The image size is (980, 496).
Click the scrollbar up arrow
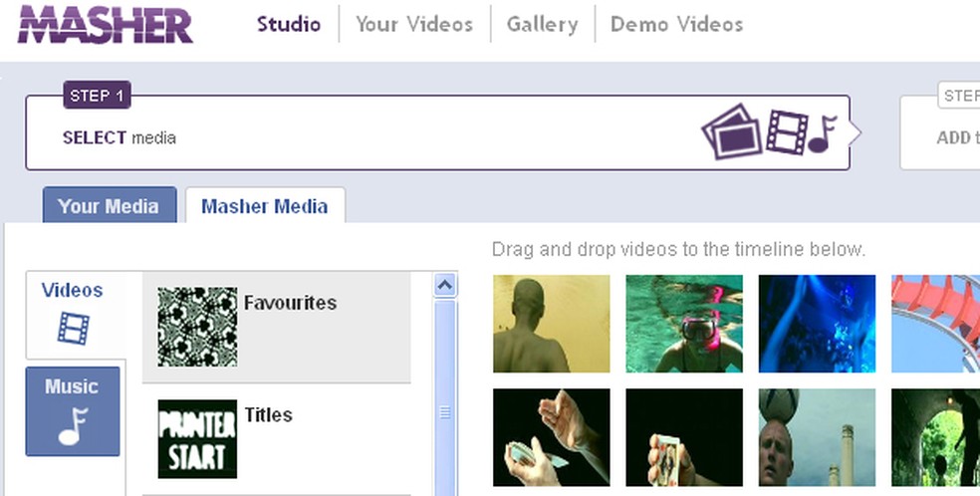pos(445,286)
